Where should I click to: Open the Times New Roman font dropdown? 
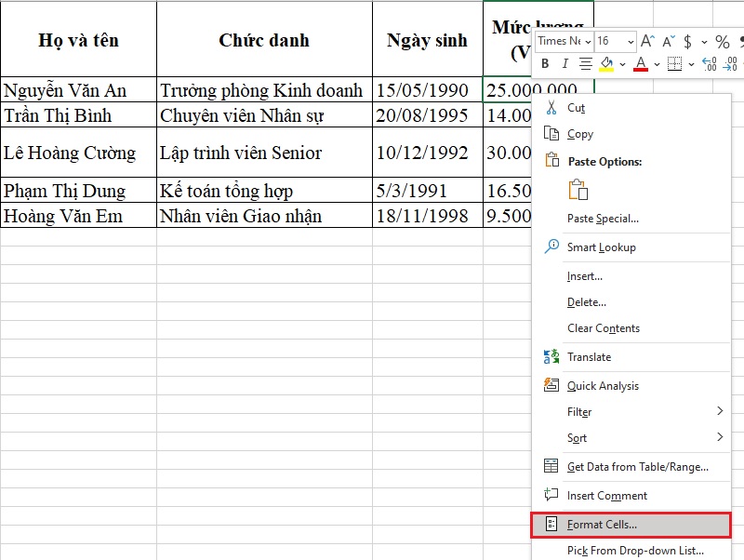pos(588,42)
